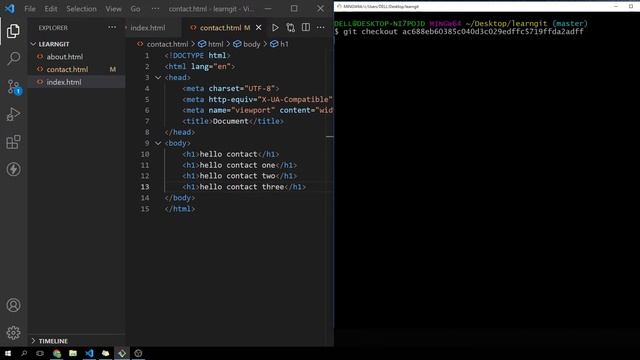Open File Explorer from taskbar
640x360 pixels.
pyautogui.click(x=73, y=353)
